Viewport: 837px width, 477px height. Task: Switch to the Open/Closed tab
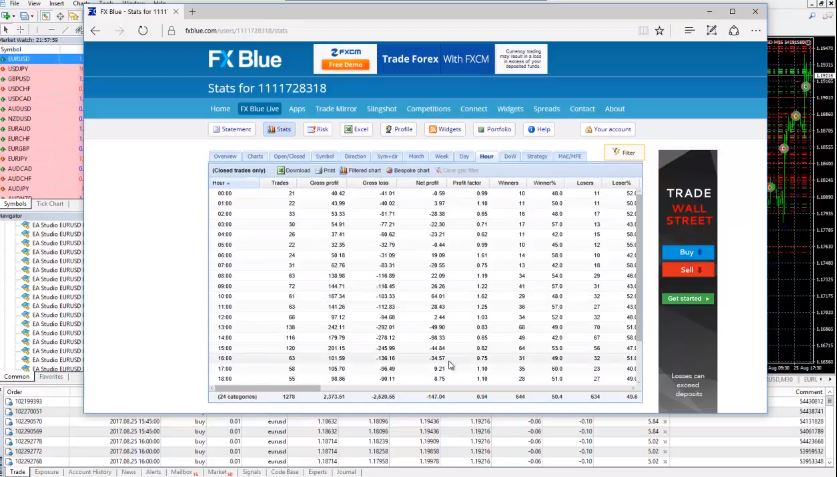point(289,156)
